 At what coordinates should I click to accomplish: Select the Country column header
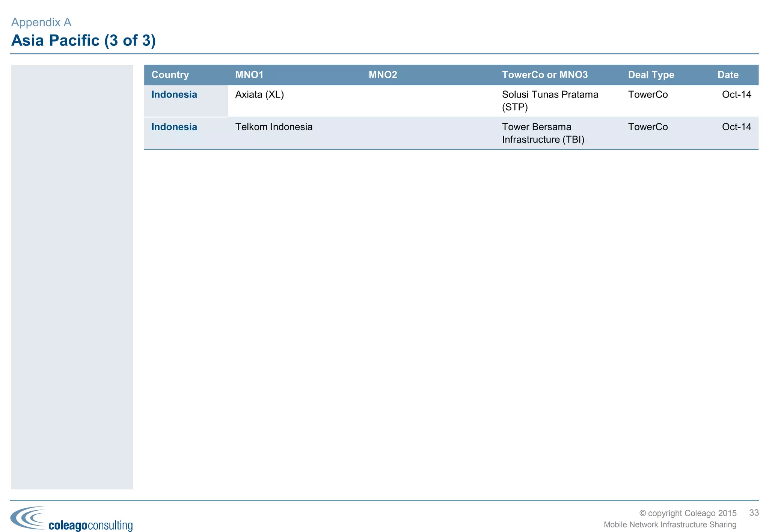pos(170,75)
